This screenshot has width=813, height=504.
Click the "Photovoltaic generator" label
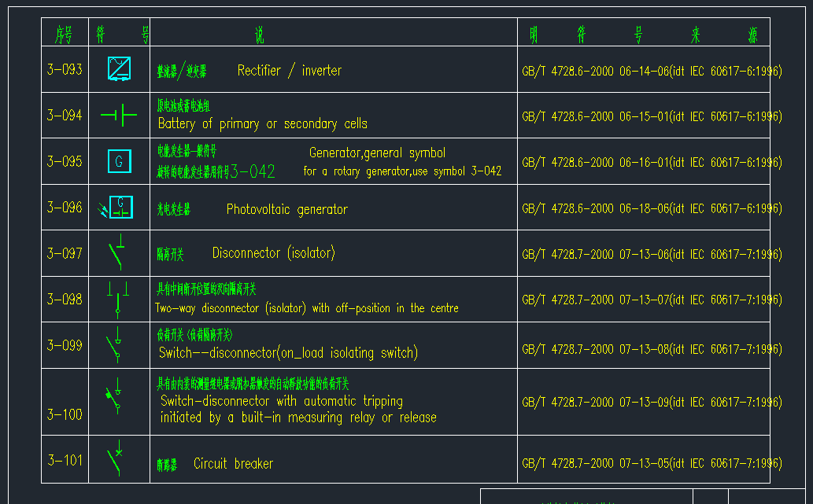[x=286, y=209]
